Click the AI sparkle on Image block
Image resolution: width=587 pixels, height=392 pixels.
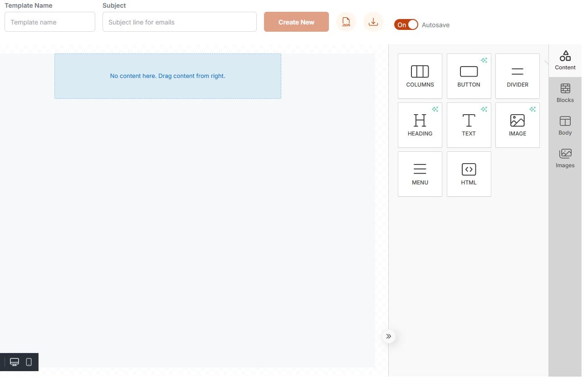point(533,109)
